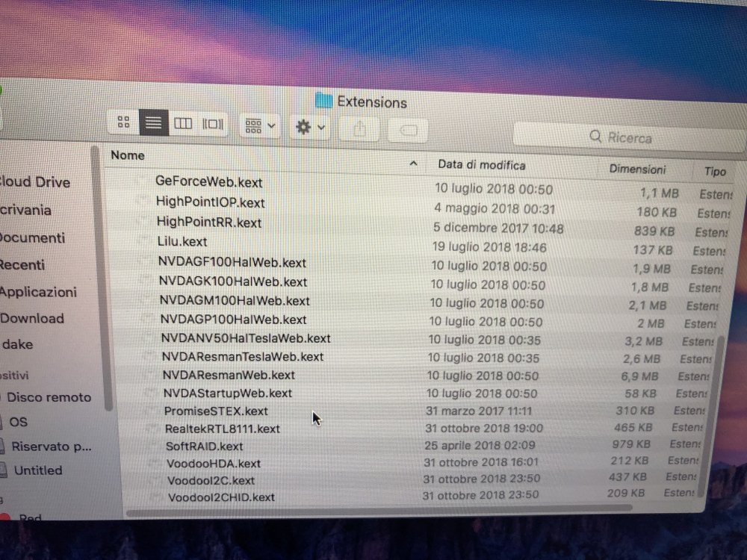Click date 19 luglio 2018 18:46
Image resolution: width=747 pixels, height=560 pixels.
[x=489, y=247]
